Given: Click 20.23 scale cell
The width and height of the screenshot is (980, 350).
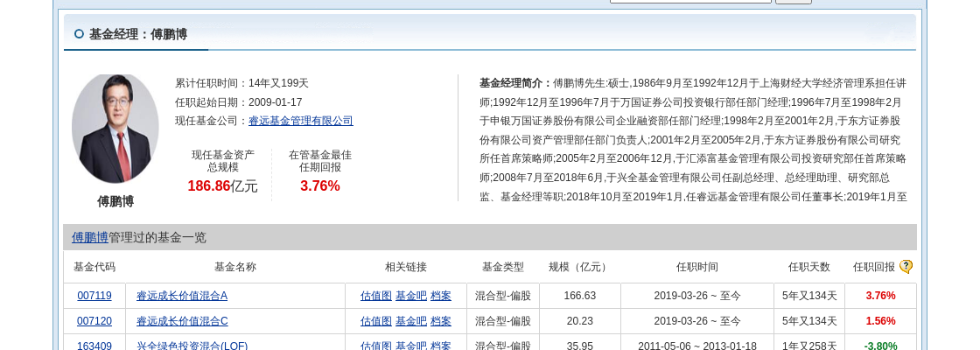Looking at the screenshot, I should (x=579, y=321).
